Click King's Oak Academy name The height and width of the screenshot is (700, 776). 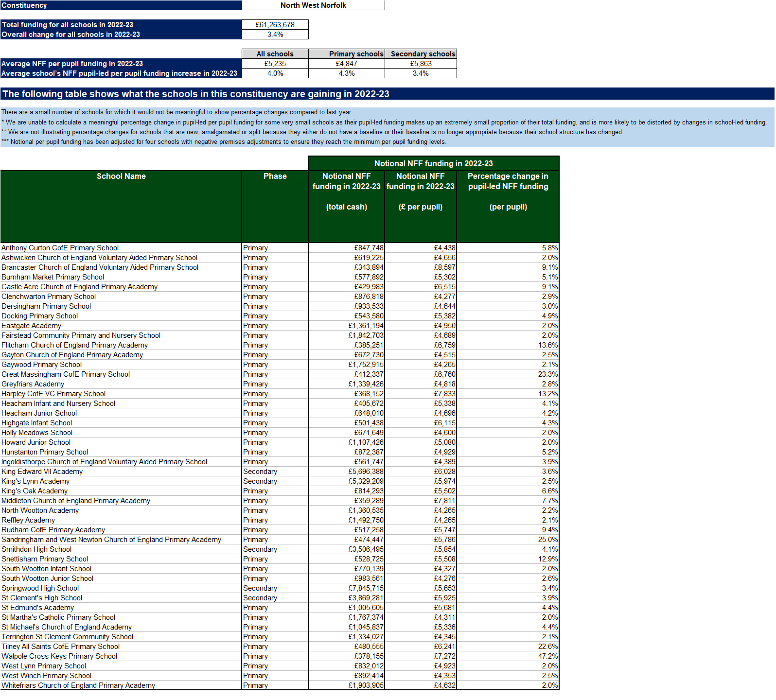point(35,491)
